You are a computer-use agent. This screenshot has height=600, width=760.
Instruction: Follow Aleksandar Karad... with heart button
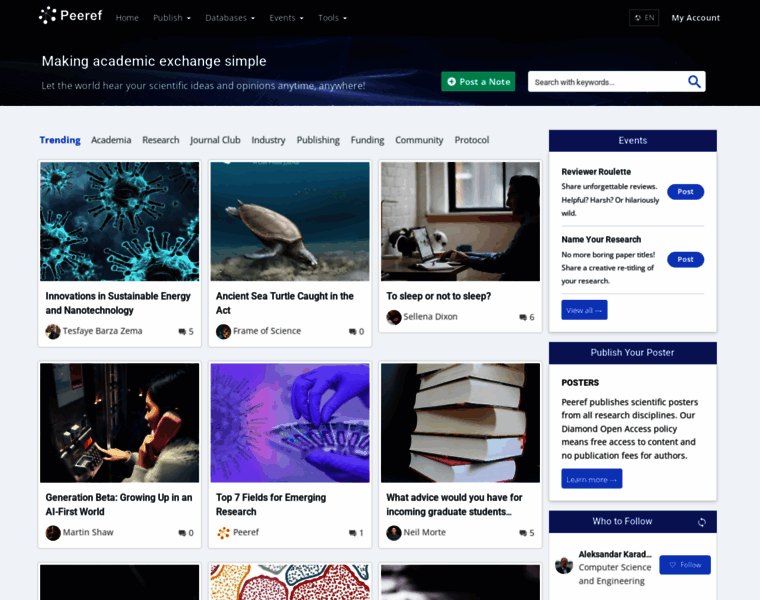[x=684, y=565]
